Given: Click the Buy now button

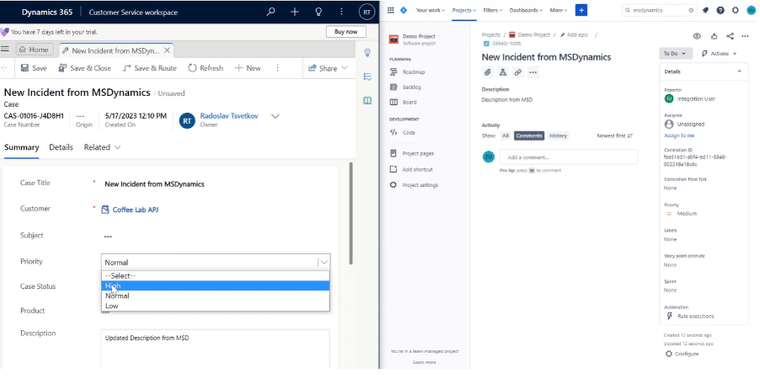Looking at the screenshot, I should coord(346,32).
